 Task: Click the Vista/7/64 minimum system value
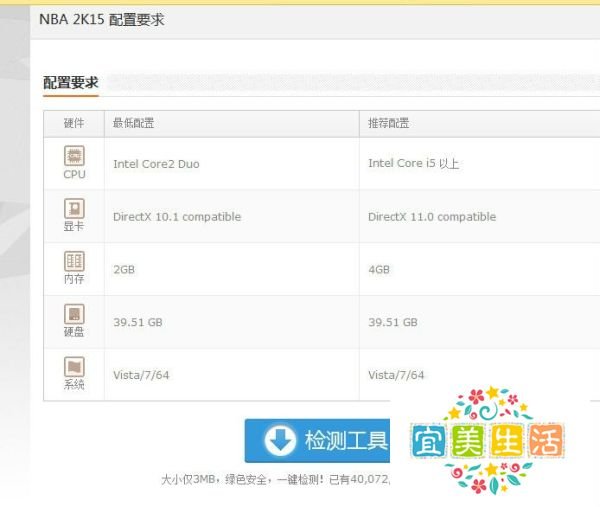click(141, 375)
